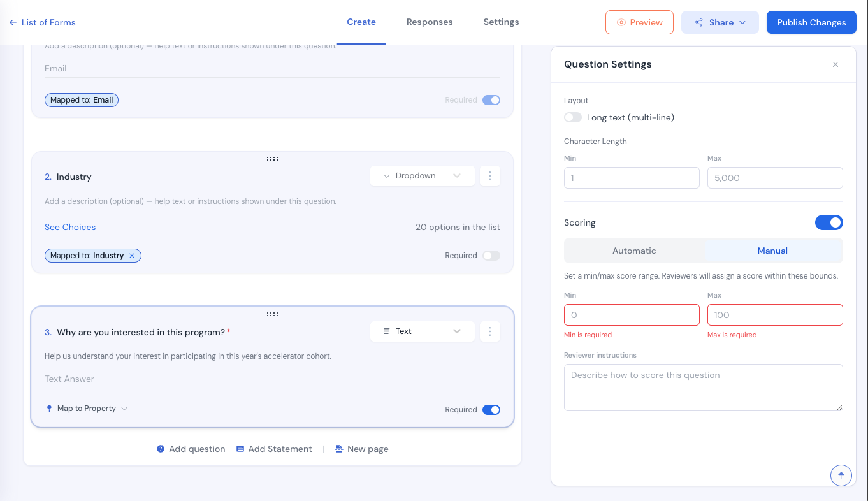Image resolution: width=868 pixels, height=501 pixels.
Task: Click the Reviewer instructions text area
Action: point(704,388)
